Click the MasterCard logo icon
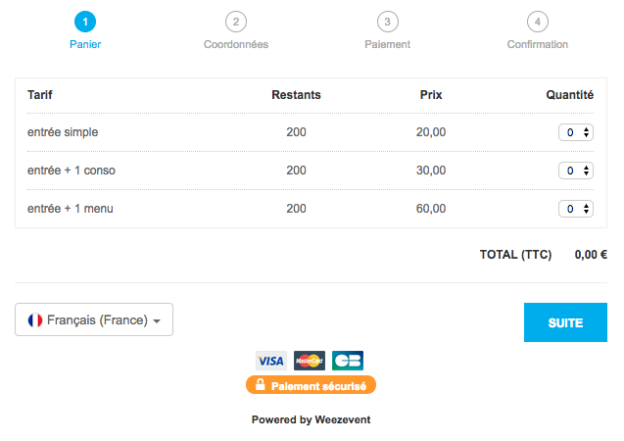This screenshot has height=441, width=624. [310, 360]
